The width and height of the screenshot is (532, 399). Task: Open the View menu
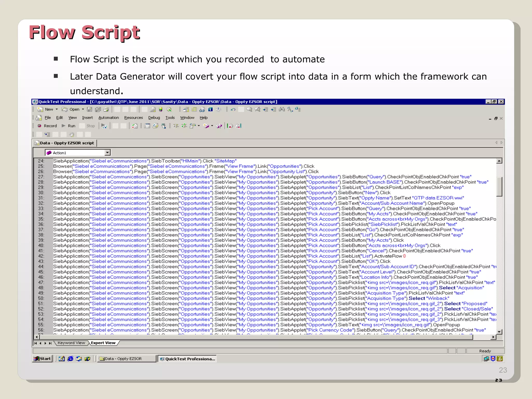(x=72, y=118)
